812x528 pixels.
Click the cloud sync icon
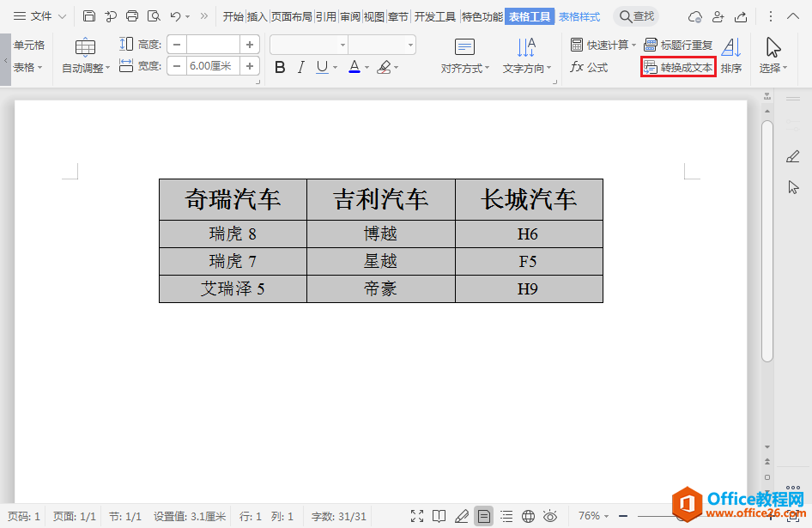(695, 17)
